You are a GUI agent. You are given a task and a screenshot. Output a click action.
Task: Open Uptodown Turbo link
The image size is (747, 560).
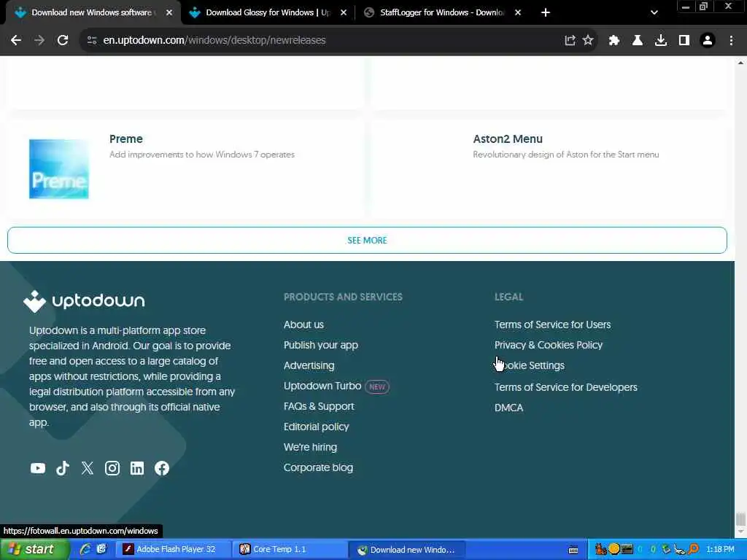pos(322,386)
